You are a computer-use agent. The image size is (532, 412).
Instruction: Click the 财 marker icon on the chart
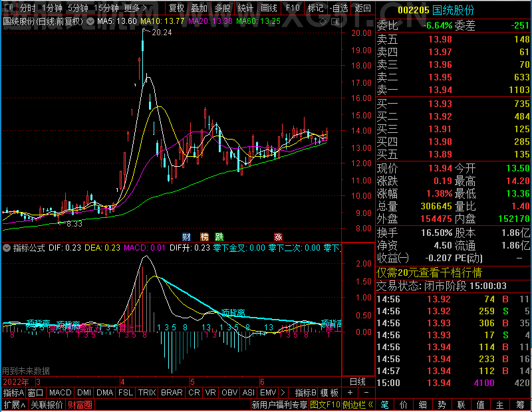186,237
